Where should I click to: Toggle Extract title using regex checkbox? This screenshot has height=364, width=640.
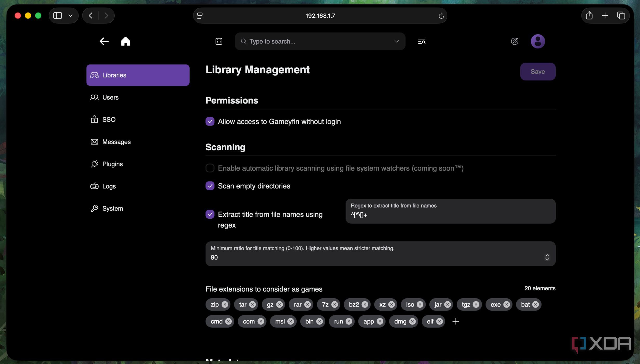pos(210,214)
